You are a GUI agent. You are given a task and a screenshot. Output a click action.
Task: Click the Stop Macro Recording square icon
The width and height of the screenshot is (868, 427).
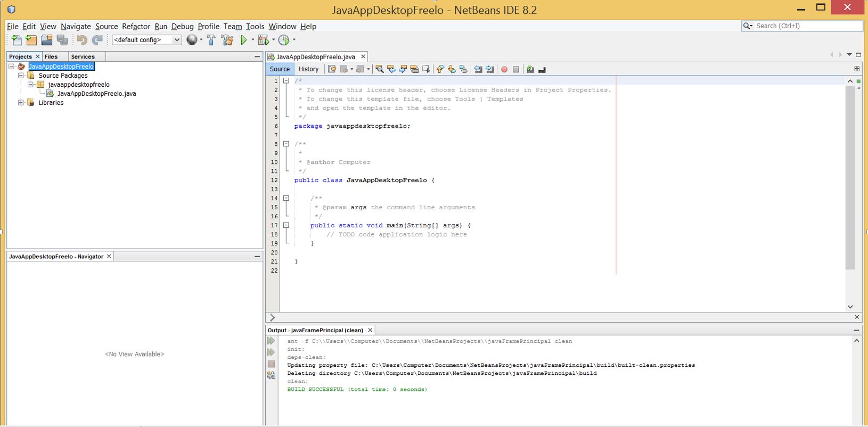pyautogui.click(x=515, y=69)
